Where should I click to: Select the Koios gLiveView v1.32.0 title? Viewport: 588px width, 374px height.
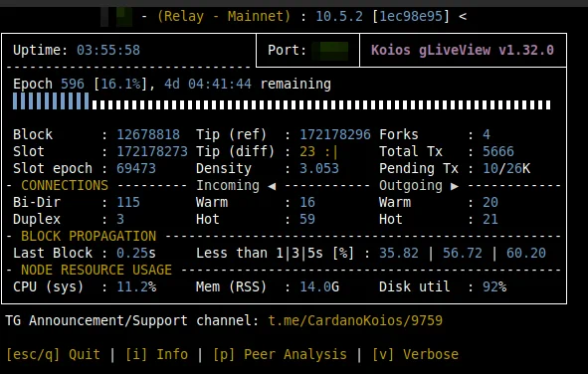tap(463, 50)
